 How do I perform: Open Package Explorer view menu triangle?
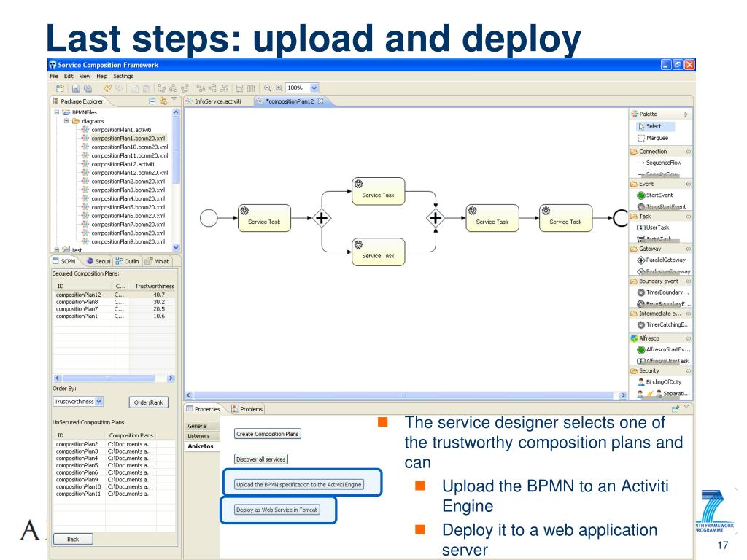coord(174,98)
